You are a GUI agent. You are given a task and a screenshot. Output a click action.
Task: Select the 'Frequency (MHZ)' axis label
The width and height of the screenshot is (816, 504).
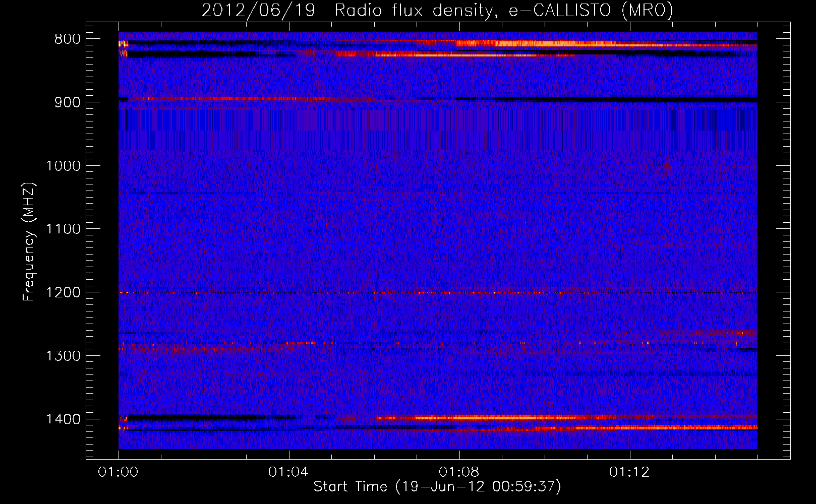click(29, 242)
